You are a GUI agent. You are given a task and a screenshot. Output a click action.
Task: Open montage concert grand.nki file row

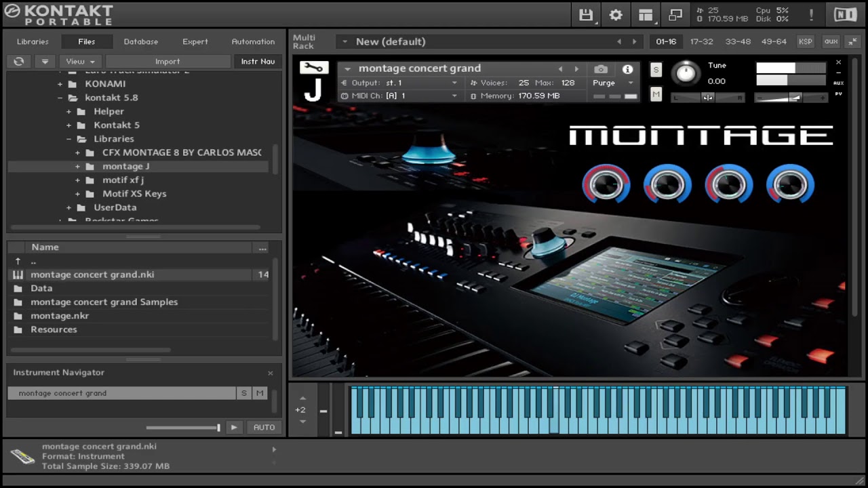tap(138, 274)
